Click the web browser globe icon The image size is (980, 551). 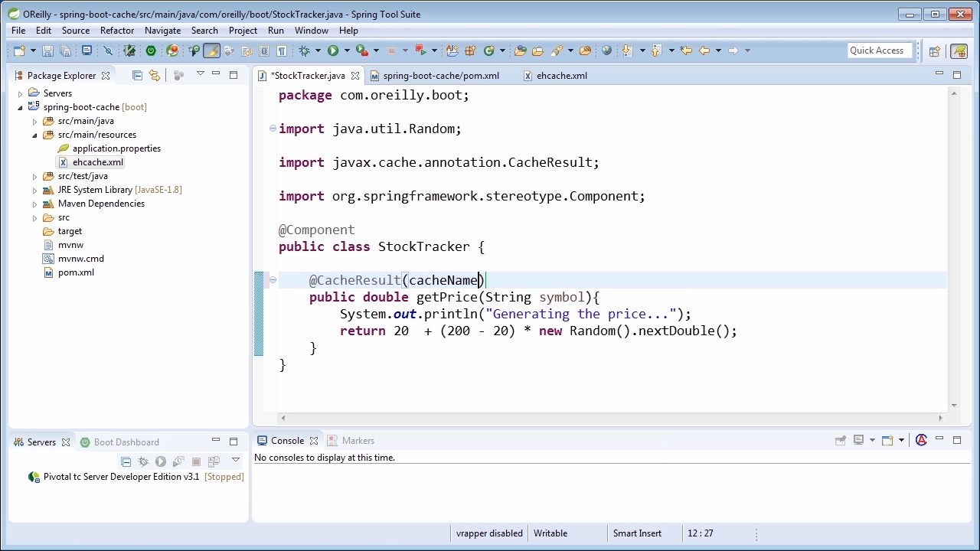[x=607, y=51]
